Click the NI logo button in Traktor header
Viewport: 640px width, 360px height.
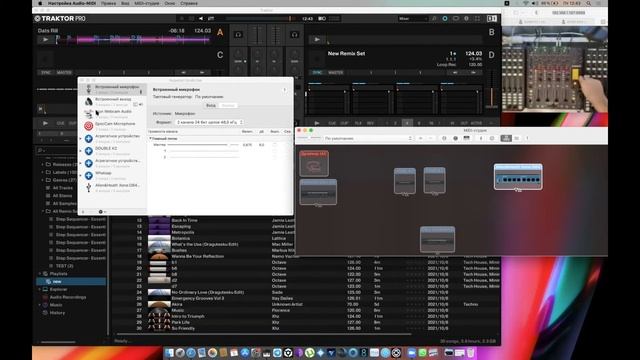pyautogui.click(x=491, y=18)
